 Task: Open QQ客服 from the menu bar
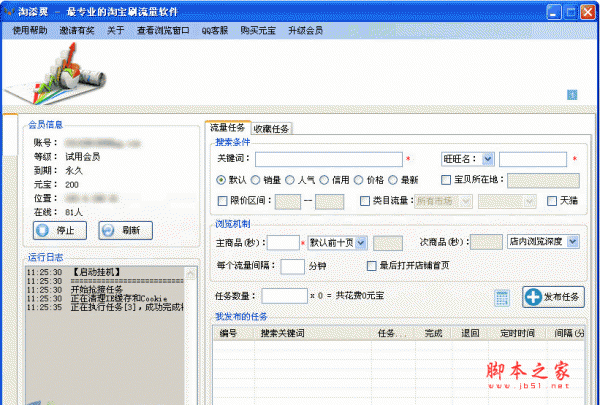[x=215, y=31]
